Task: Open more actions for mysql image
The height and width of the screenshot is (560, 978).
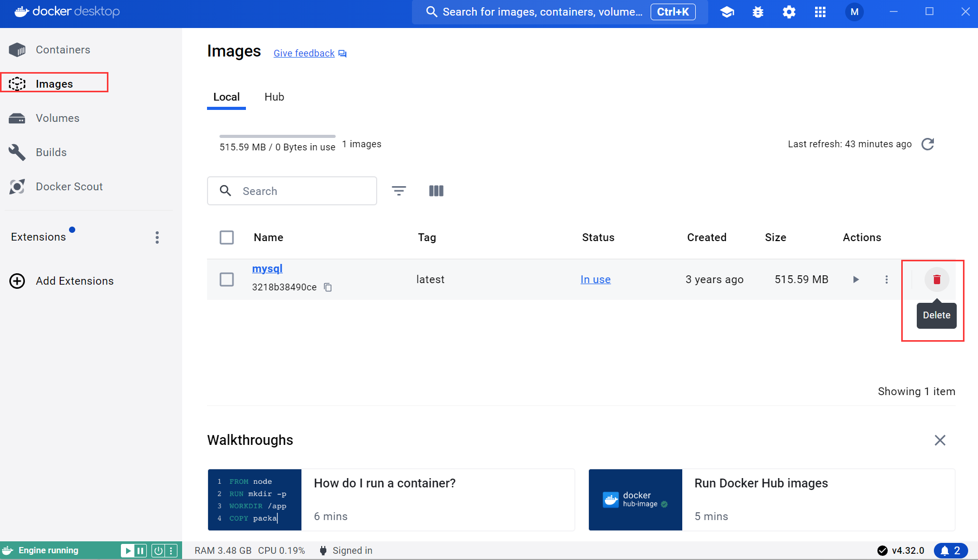Action: (887, 279)
